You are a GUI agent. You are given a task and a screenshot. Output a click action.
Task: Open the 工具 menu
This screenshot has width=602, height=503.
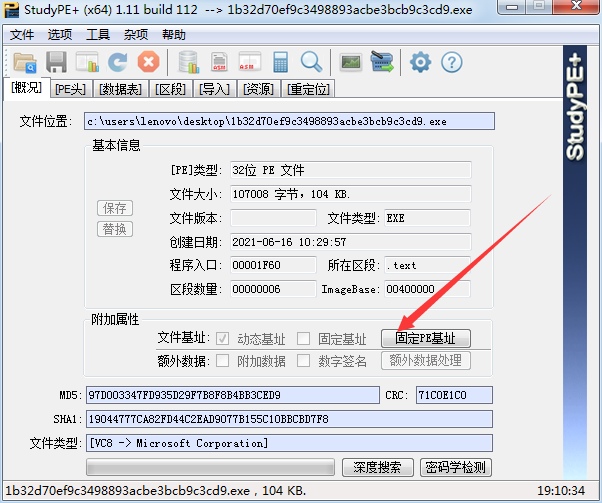point(98,35)
